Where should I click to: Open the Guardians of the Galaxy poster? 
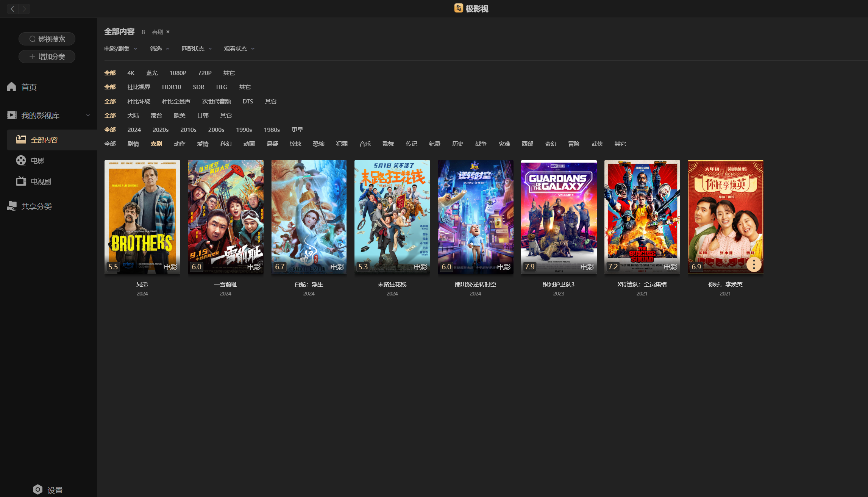coord(559,216)
